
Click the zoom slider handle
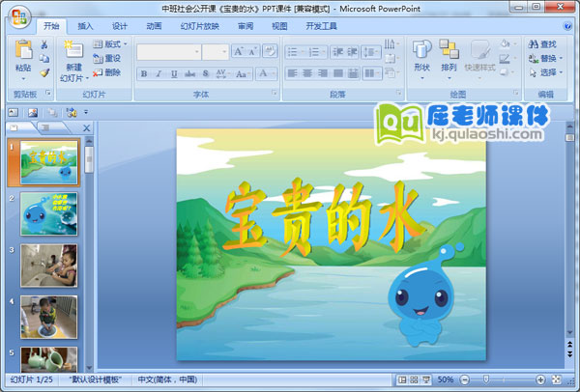pyautogui.click(x=486, y=379)
